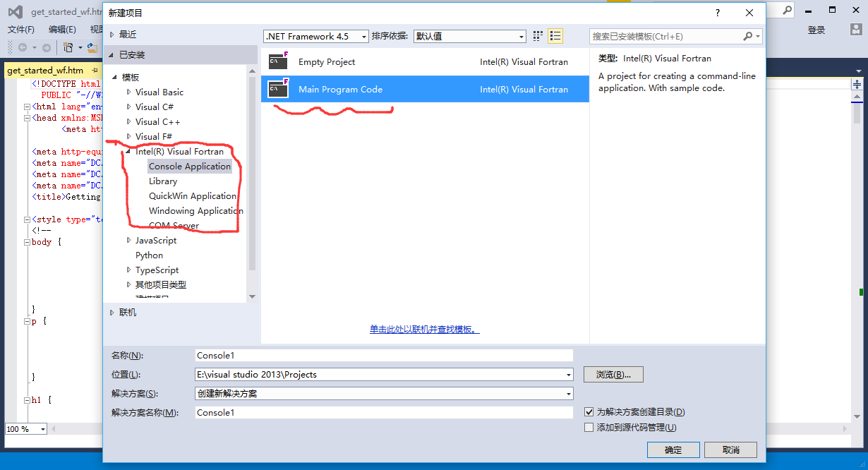Open the 编辑(E) menu
Image resolution: width=868 pixels, height=470 pixels.
point(62,30)
